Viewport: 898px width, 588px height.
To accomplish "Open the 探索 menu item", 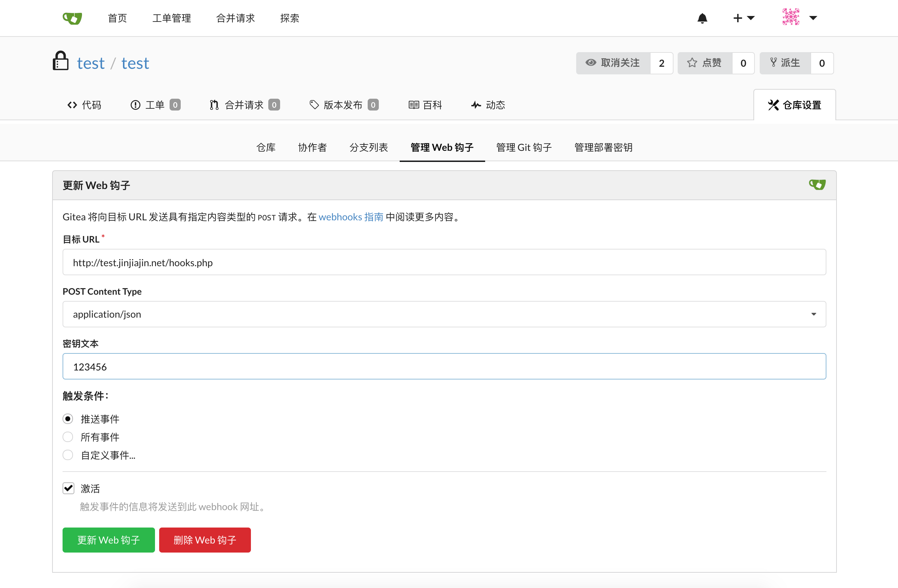I will (x=289, y=18).
